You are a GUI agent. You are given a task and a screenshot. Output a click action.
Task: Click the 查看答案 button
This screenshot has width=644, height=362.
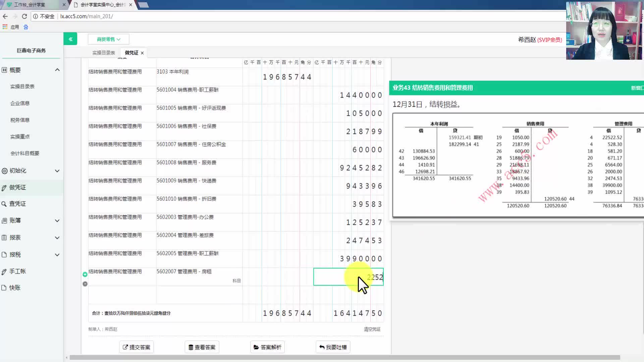[x=202, y=347]
